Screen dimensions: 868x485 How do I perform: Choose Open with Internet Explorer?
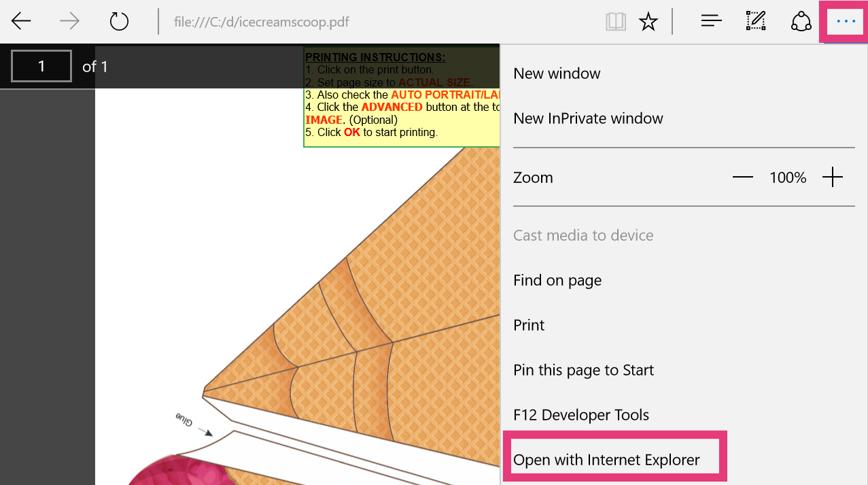[x=606, y=460]
